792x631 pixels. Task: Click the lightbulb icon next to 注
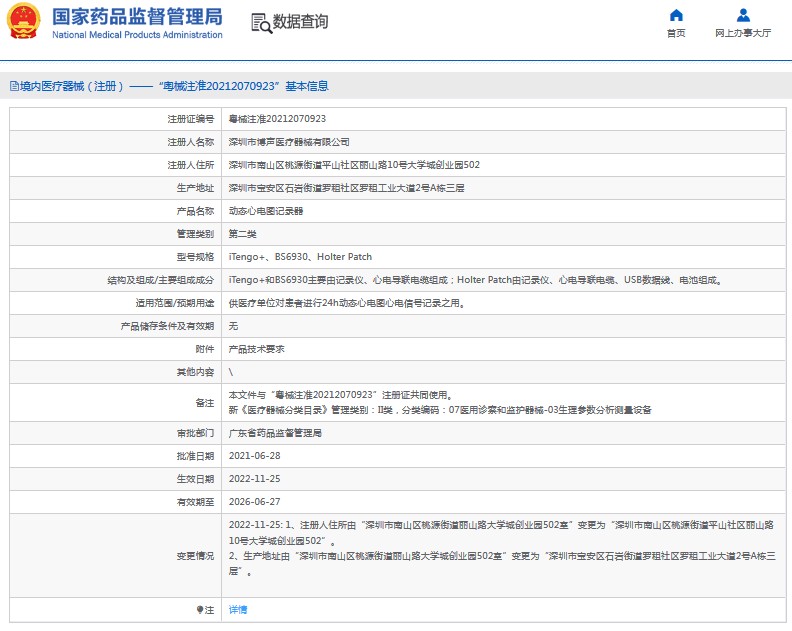click(200, 610)
